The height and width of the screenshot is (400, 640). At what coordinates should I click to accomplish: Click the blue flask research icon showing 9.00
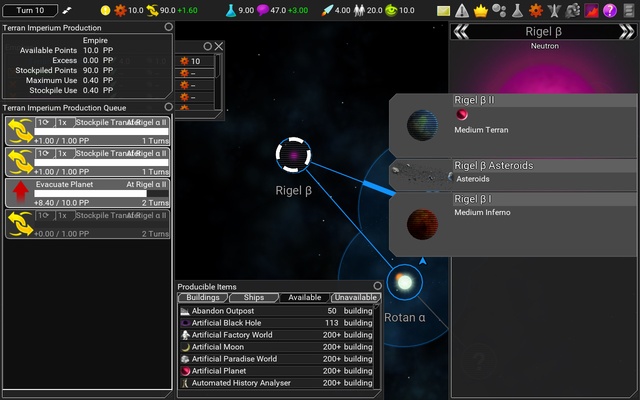231,11
